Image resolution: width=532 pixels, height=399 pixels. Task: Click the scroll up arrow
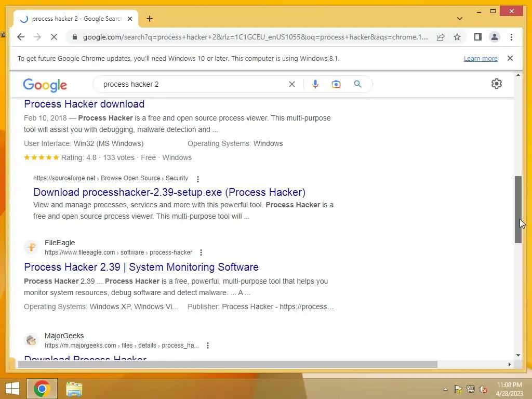pos(518,75)
